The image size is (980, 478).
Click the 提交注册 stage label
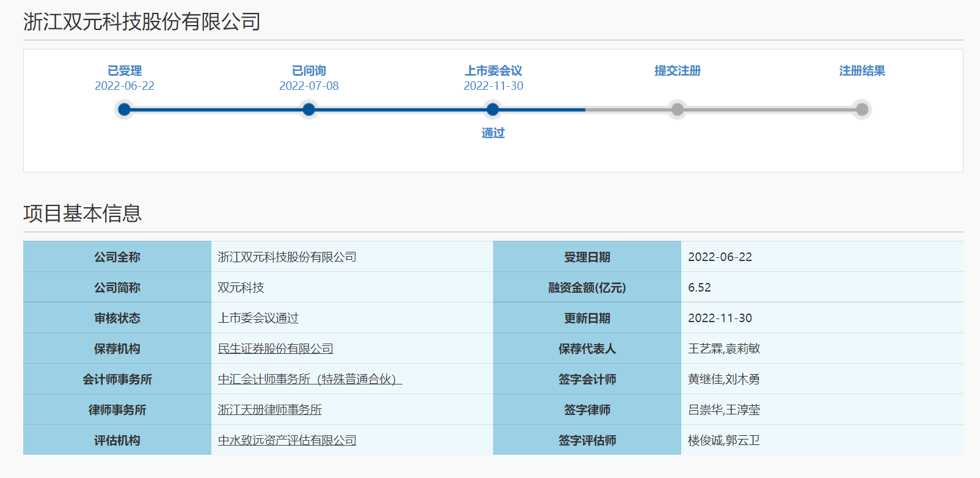pyautogui.click(x=677, y=71)
